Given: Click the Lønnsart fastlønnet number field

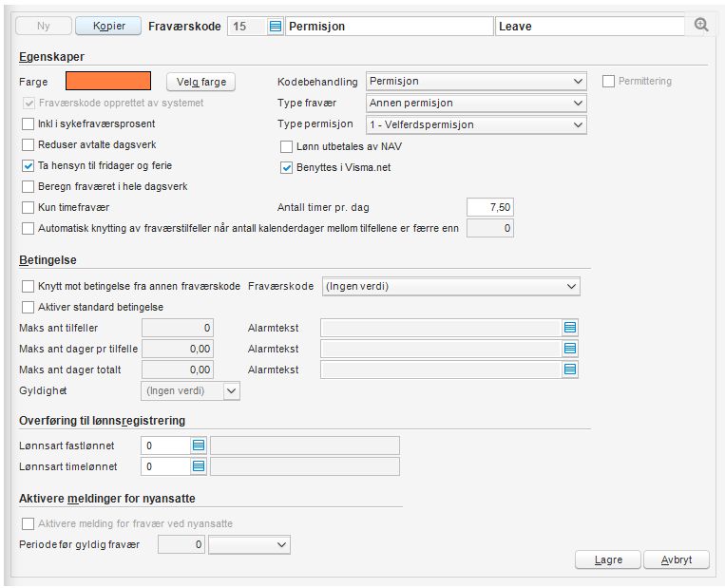Looking at the screenshot, I should 166,446.
